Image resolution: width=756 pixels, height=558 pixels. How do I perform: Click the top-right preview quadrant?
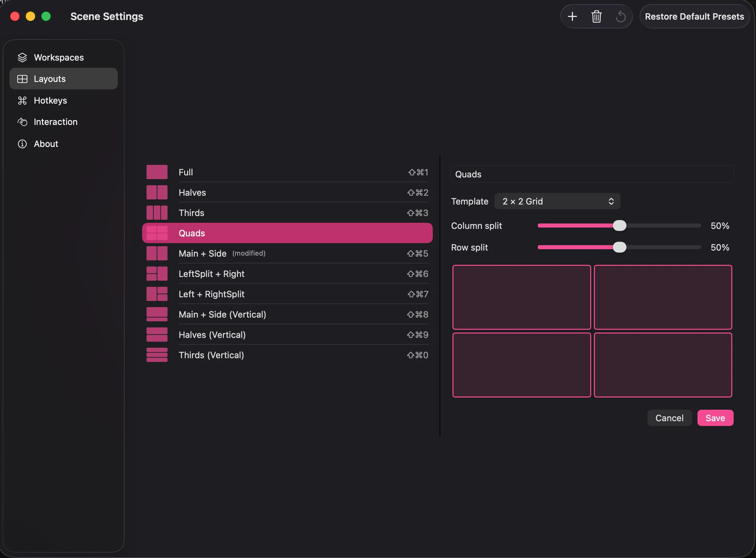[x=663, y=297]
